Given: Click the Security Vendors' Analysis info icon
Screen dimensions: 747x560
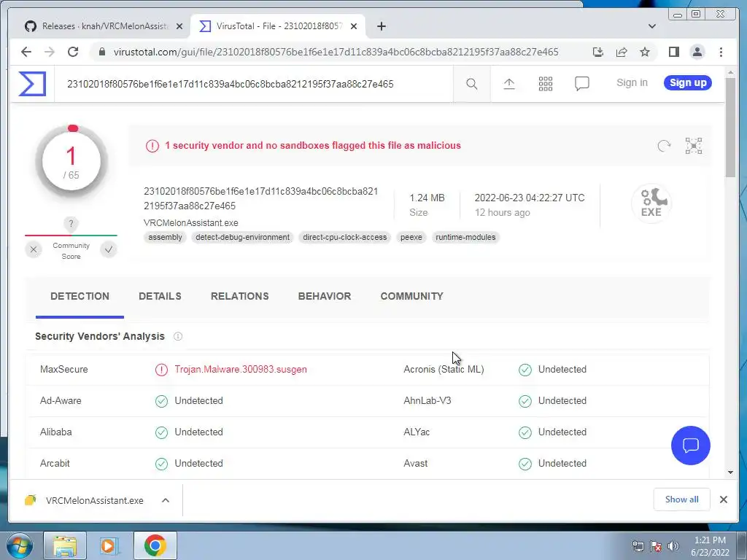Looking at the screenshot, I should point(178,337).
